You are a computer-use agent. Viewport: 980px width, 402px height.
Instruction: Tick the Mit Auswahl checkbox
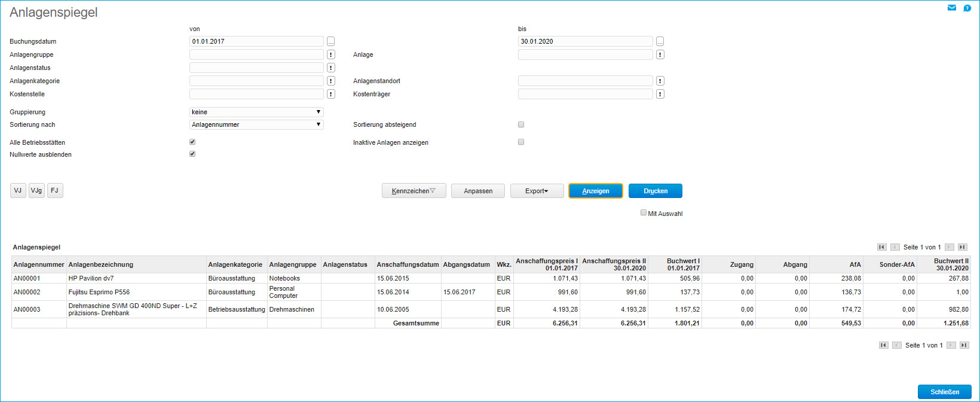(x=644, y=213)
